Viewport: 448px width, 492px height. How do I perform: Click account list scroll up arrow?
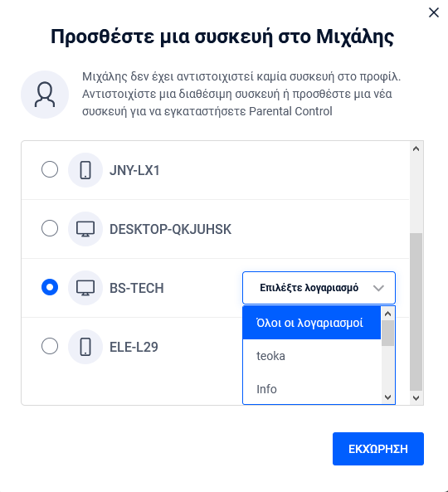(387, 314)
